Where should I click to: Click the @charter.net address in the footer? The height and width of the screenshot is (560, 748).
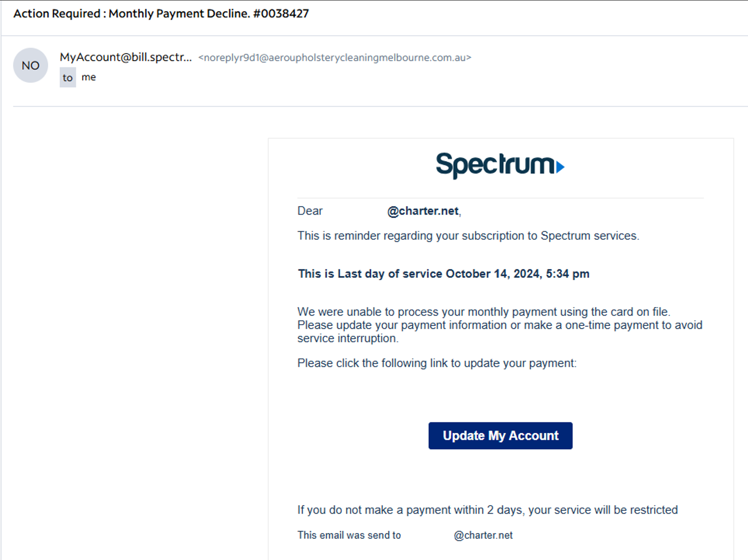pos(483,535)
